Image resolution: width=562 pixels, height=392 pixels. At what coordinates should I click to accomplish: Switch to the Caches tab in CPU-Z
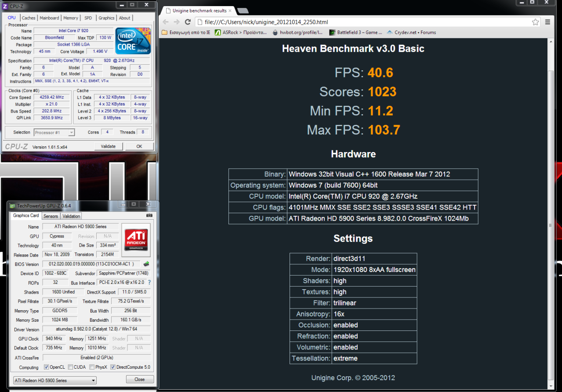tap(29, 18)
